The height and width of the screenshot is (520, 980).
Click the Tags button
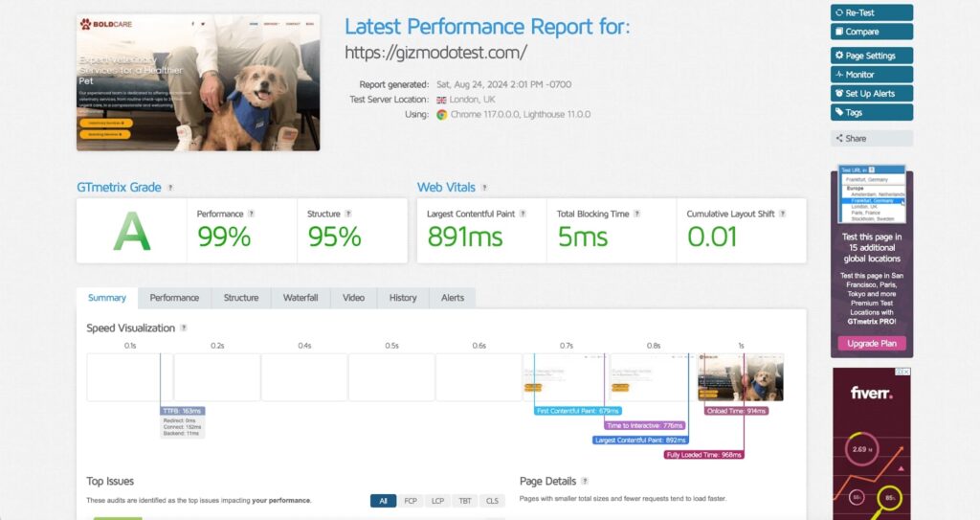point(871,112)
